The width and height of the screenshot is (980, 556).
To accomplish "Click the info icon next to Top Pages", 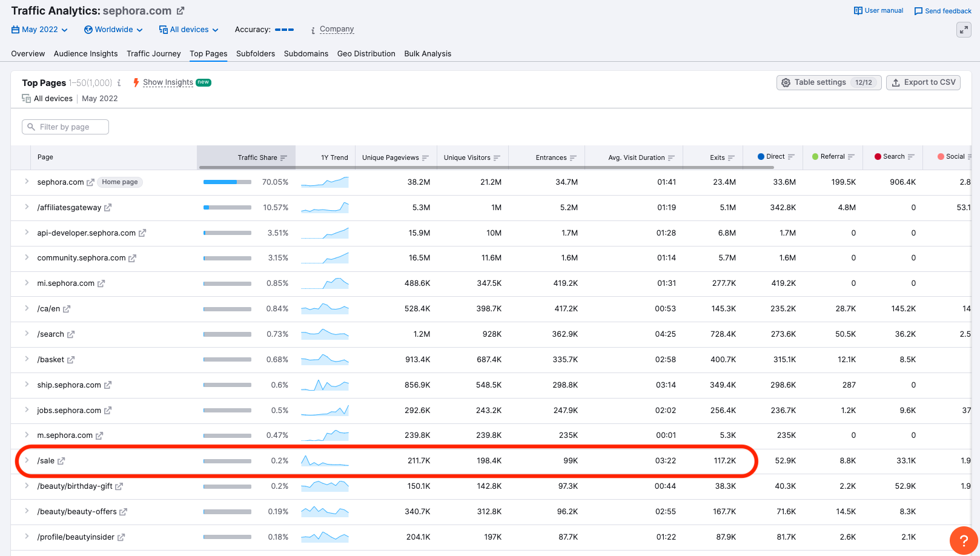I will coord(119,83).
